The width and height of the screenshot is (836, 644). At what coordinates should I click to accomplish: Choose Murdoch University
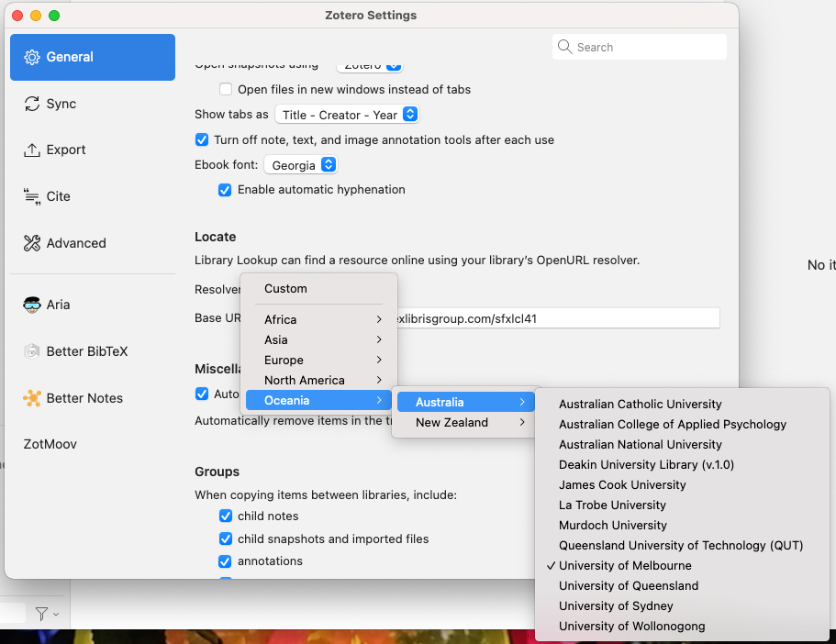(x=683, y=525)
